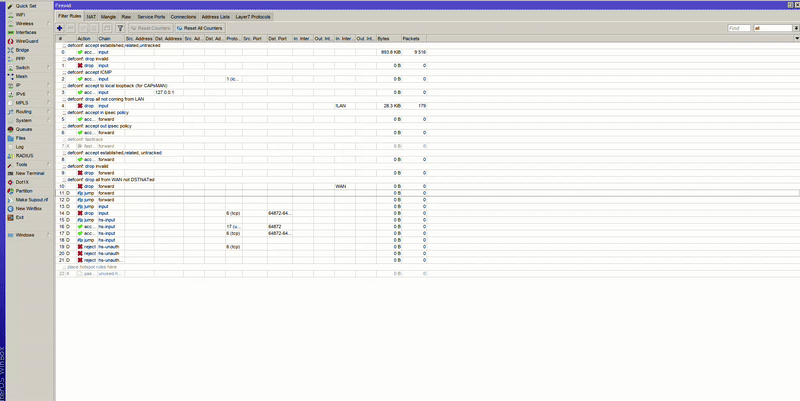
Task: Expand the IPv6 submenu arrow
Action: pos(49,94)
